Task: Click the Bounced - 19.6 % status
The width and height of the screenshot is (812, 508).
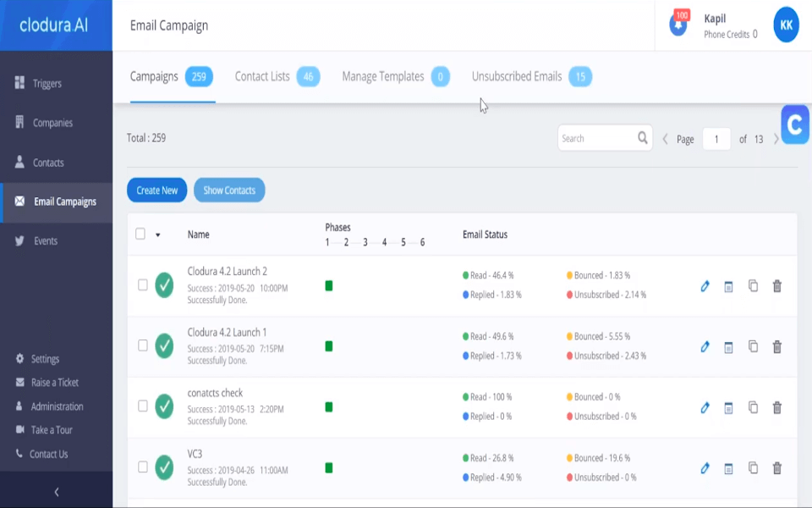Action: pos(598,458)
